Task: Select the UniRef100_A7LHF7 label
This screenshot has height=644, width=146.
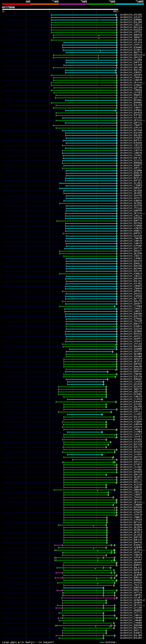Action: tap(131, 598)
